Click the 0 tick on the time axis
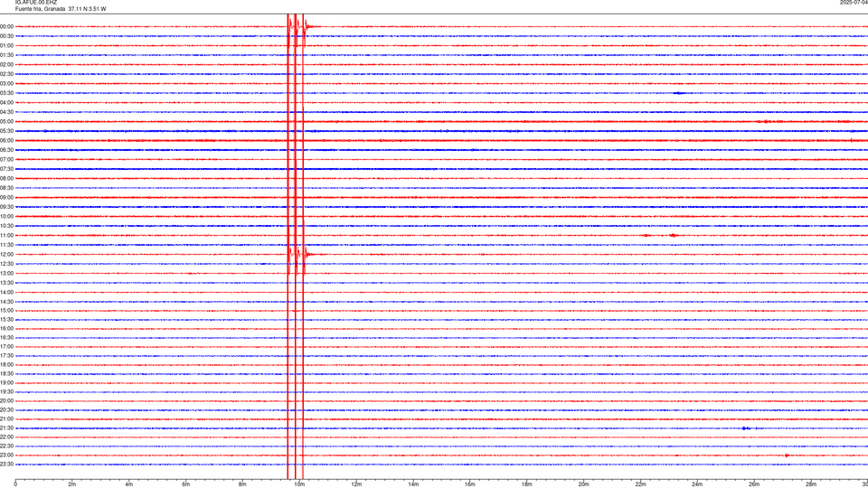Screen dimensions: 868x488 [15, 484]
